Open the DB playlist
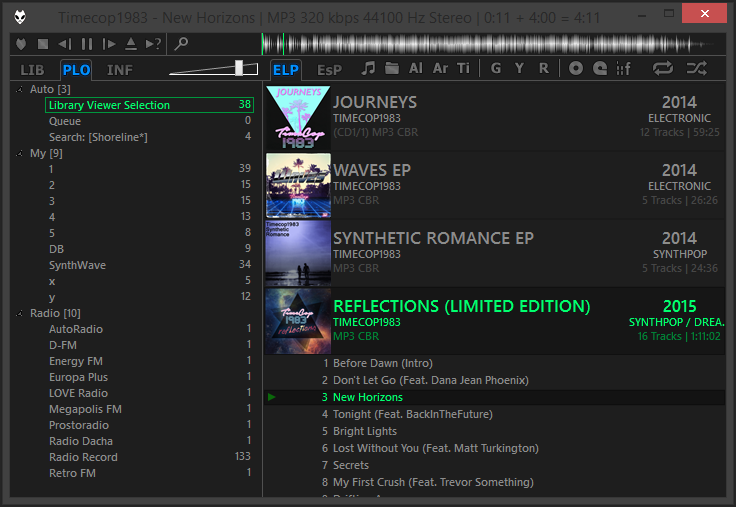Image resolution: width=736 pixels, height=507 pixels. [x=149, y=249]
